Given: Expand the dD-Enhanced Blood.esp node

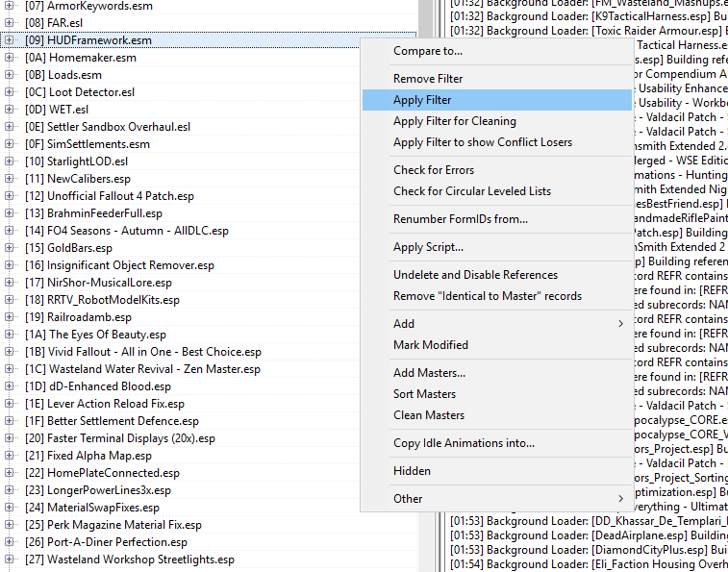Looking at the screenshot, I should (9, 386).
